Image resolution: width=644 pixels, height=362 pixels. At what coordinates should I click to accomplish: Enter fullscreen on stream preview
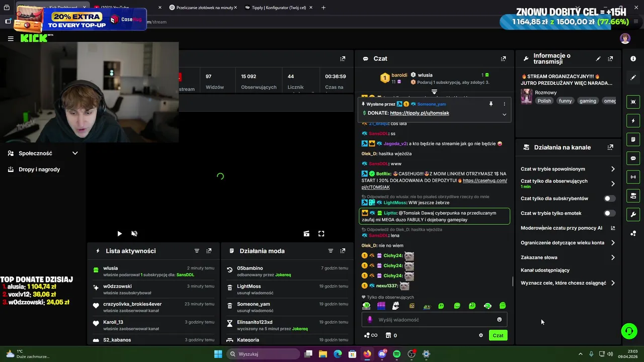(x=321, y=234)
